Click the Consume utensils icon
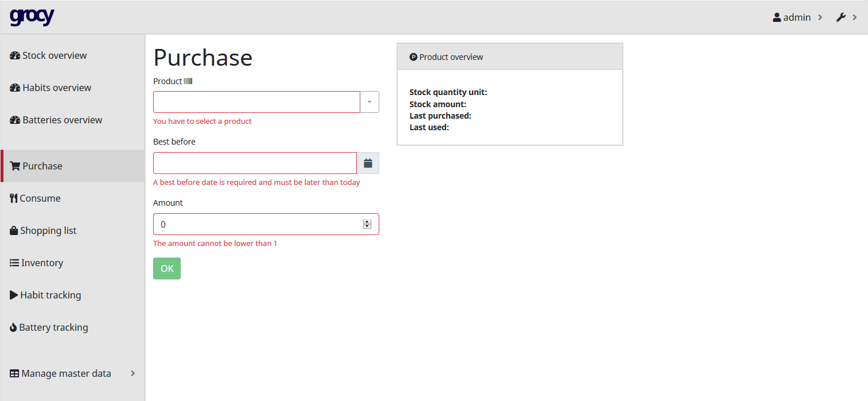The width and height of the screenshot is (868, 401). point(14,198)
